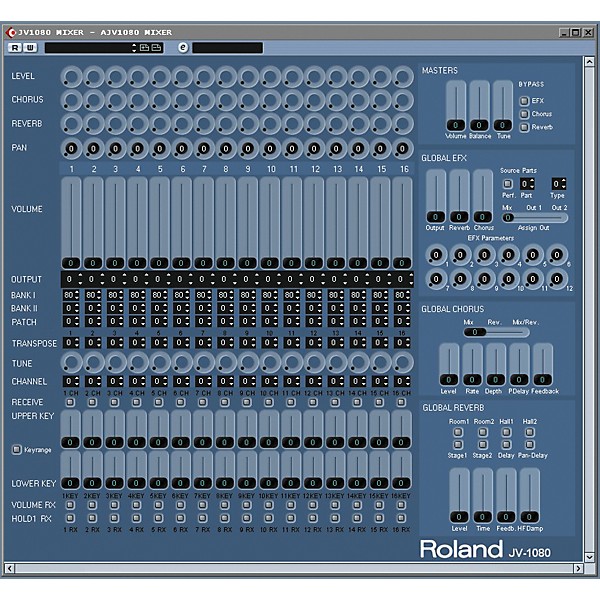Screen dimensions: 600x600
Task: Click the Chorus send knob for channel 2
Action: [94, 100]
